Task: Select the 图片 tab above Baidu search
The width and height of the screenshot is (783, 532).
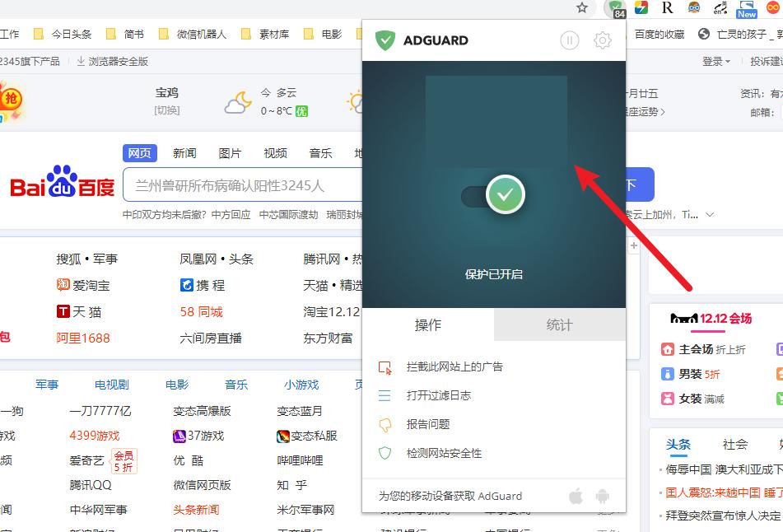Action: click(x=228, y=152)
